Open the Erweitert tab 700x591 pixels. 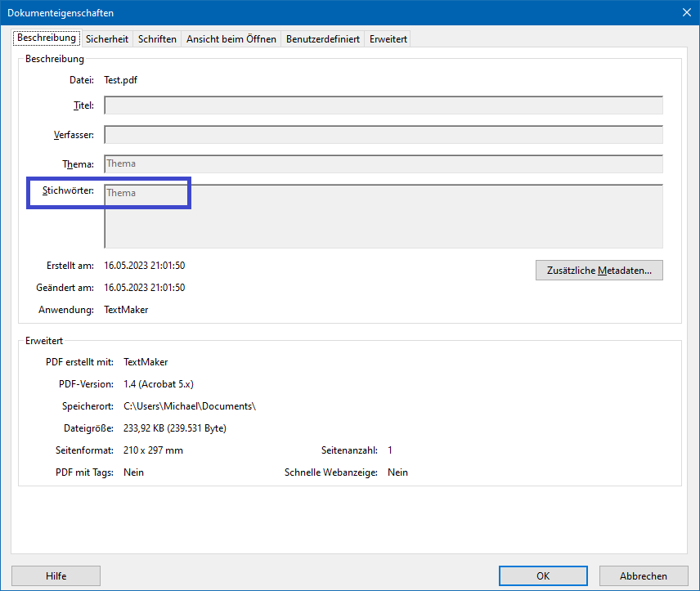tap(388, 39)
